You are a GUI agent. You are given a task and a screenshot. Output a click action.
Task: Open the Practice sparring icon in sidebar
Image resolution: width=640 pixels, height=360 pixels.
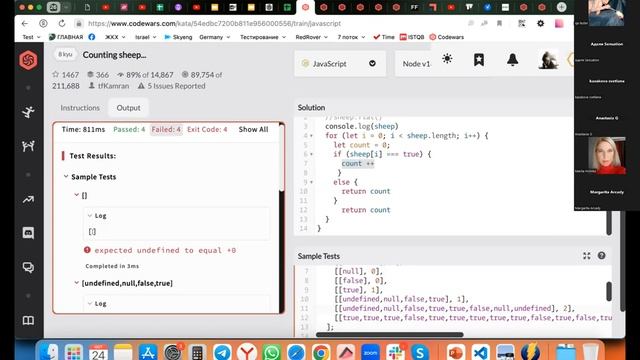pyautogui.click(x=28, y=146)
